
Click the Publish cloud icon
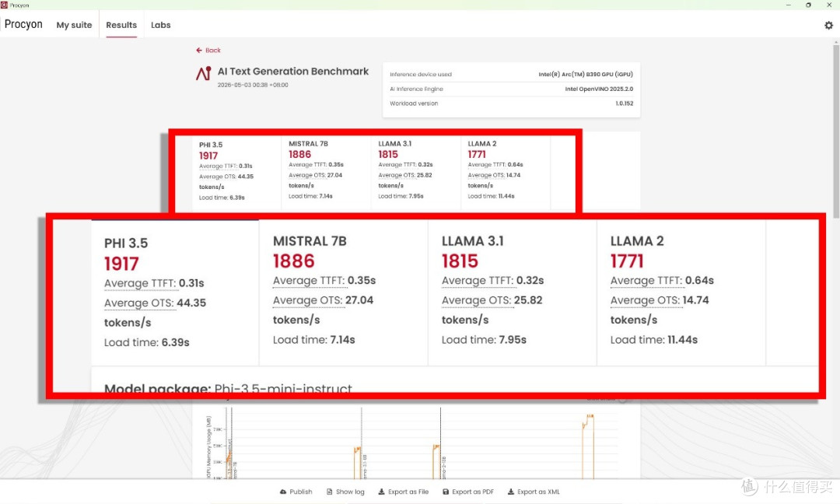(283, 492)
